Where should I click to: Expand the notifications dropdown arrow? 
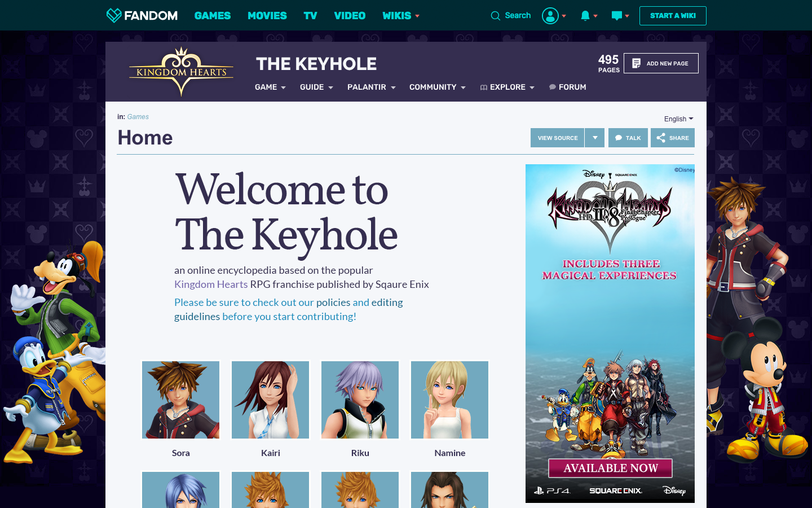coord(595,16)
